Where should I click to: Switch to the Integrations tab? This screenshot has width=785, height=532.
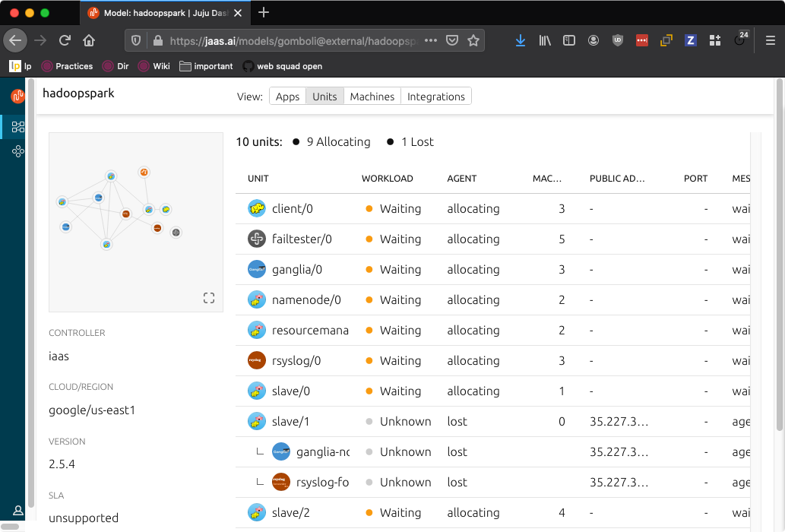435,96
